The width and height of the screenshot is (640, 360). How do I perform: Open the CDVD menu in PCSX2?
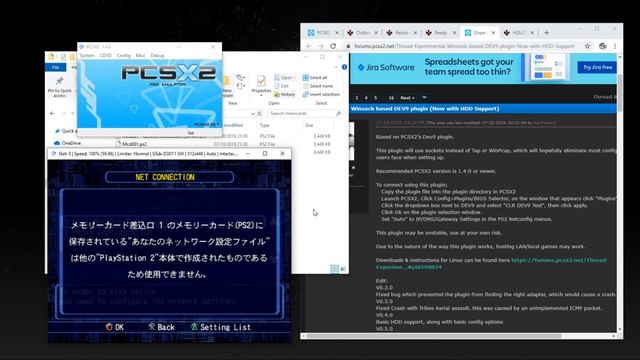pos(105,56)
